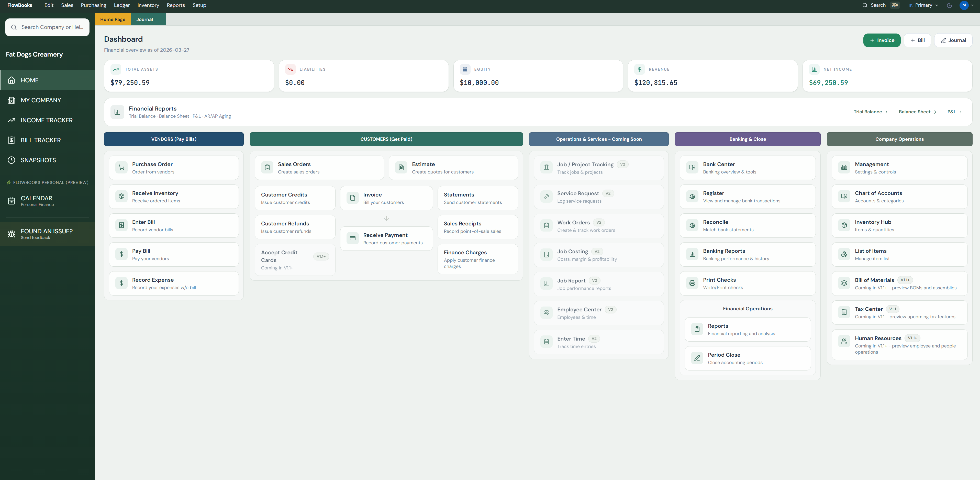Open the Reports menu
Viewport: 980px width, 480px height.
175,5
